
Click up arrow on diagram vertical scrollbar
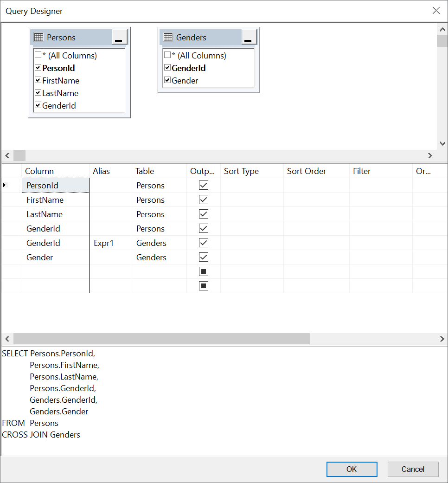(442, 30)
